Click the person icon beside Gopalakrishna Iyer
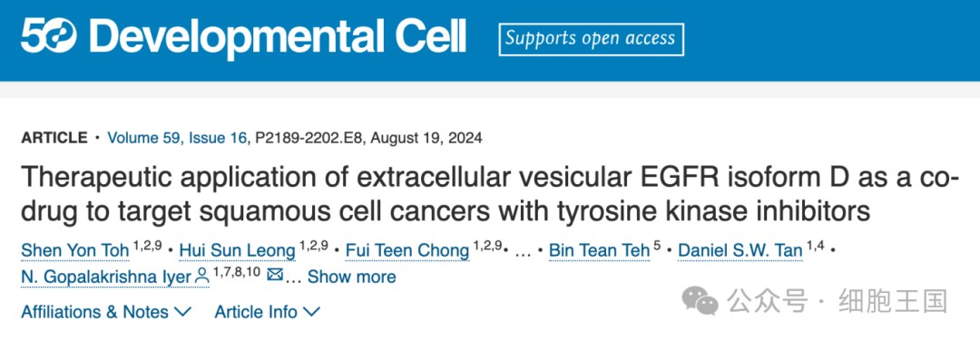Image resolution: width=980 pixels, height=341 pixels. [201, 276]
